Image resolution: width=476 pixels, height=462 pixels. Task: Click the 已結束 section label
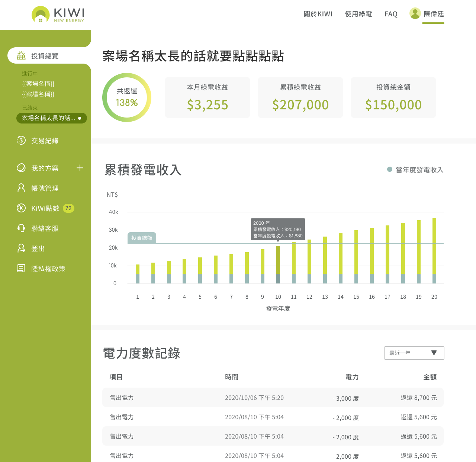[30, 108]
